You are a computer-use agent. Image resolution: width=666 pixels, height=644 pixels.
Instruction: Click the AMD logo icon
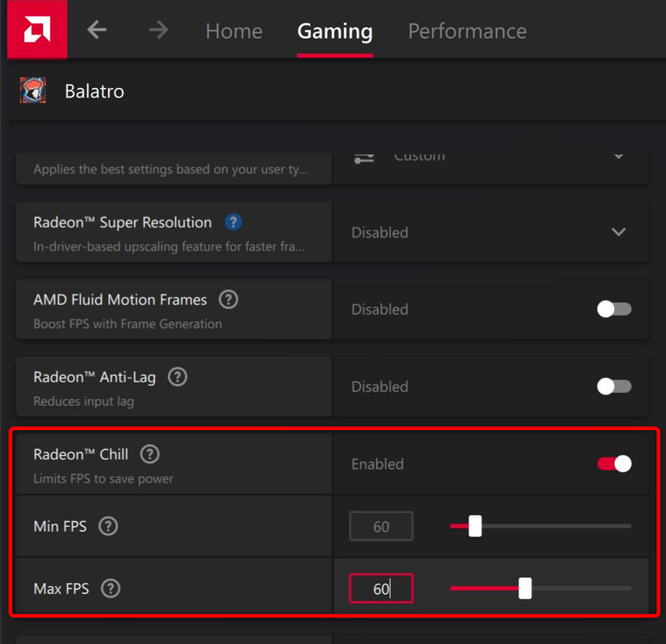tap(37, 29)
